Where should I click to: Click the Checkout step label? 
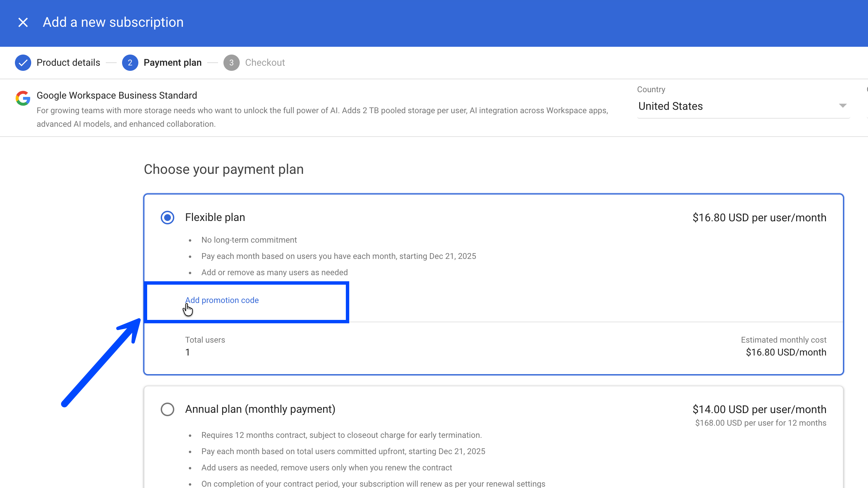[x=265, y=63]
